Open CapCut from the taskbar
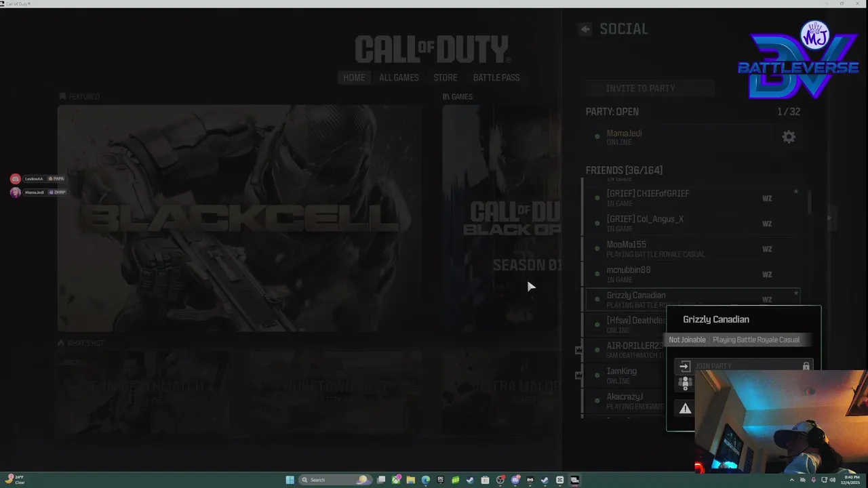Image resolution: width=868 pixels, height=488 pixels. [x=559, y=480]
